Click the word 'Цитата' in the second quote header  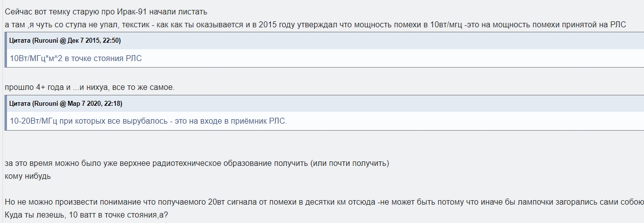(x=19, y=104)
